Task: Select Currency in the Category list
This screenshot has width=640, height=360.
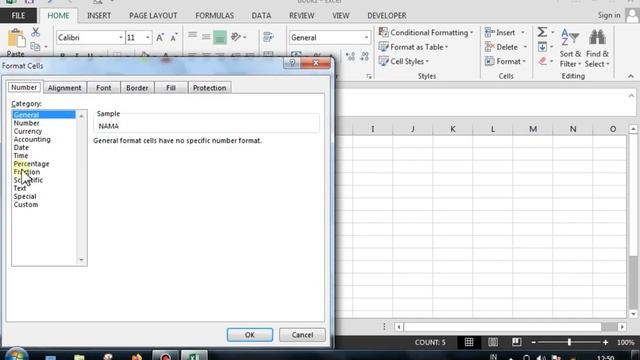Action: click(28, 131)
